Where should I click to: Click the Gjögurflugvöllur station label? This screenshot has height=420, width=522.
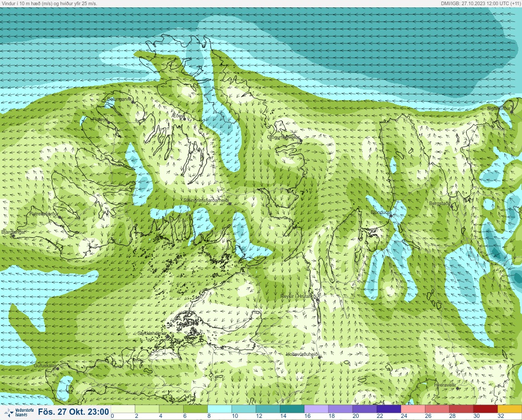283,137
